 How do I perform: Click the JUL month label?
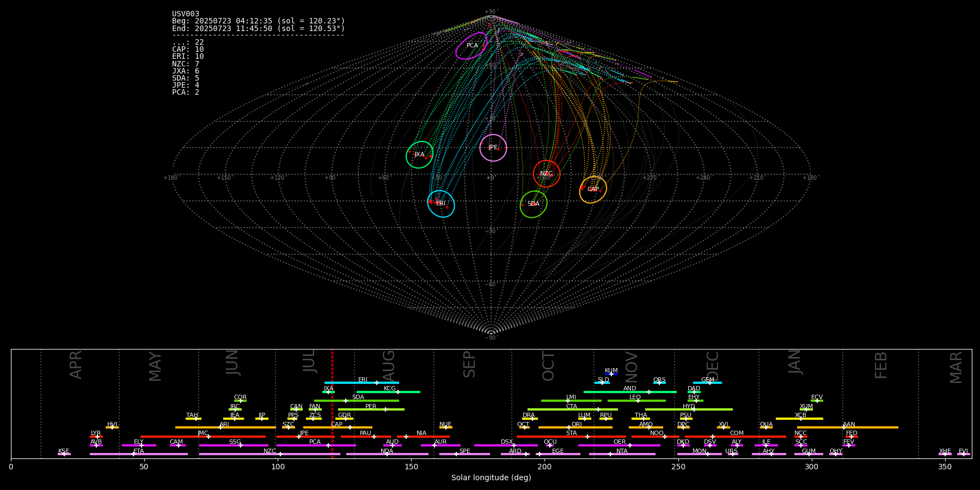[309, 360]
